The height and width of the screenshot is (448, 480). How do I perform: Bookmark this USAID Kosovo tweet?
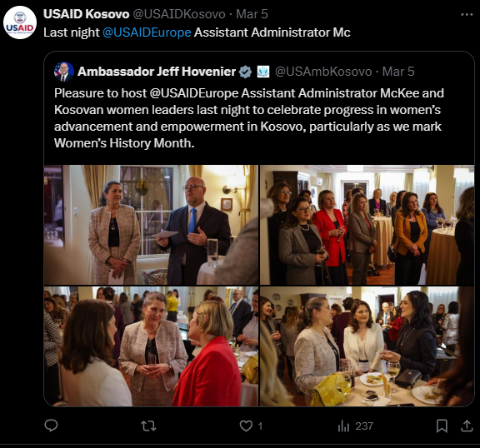[x=442, y=426]
